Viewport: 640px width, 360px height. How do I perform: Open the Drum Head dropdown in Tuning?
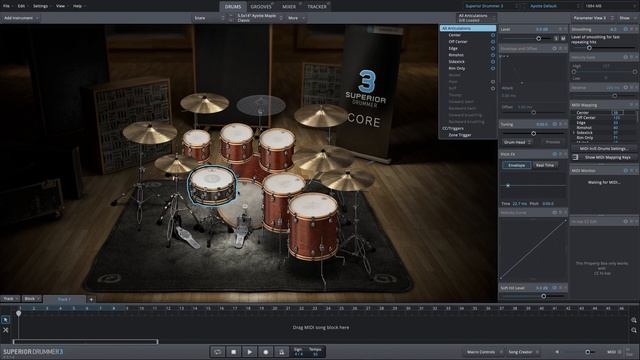coord(518,142)
